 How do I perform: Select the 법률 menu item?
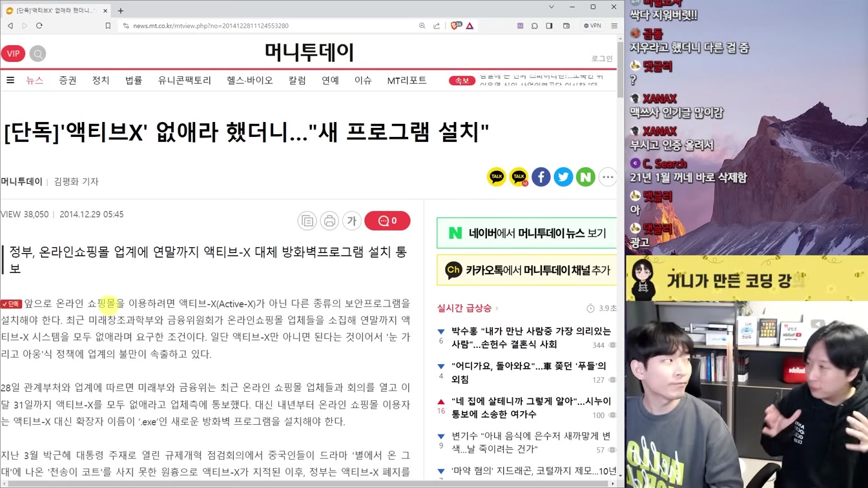[x=134, y=80]
